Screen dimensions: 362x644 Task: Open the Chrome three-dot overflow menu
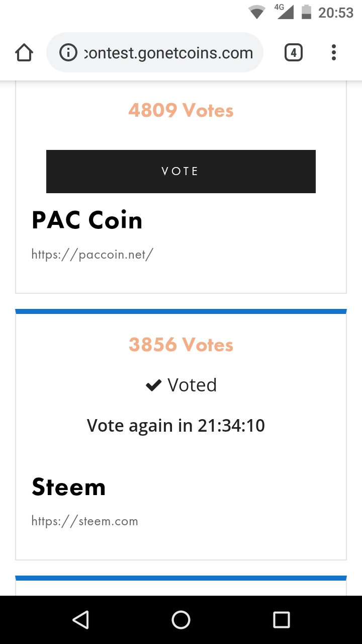click(334, 52)
